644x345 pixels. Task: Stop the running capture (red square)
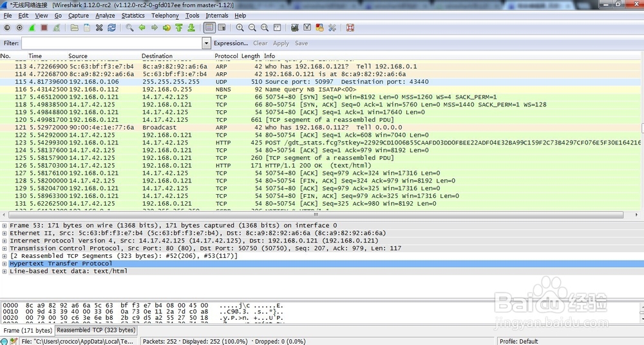(x=44, y=28)
